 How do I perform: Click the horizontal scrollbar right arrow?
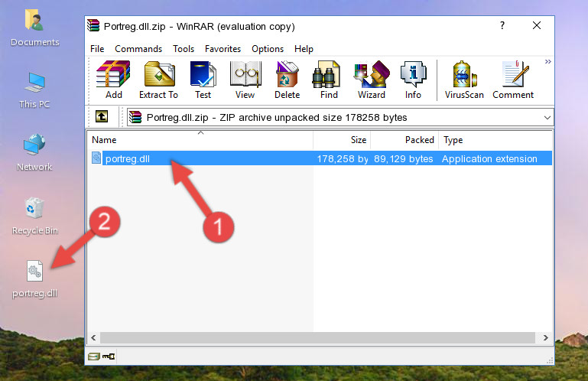point(546,338)
